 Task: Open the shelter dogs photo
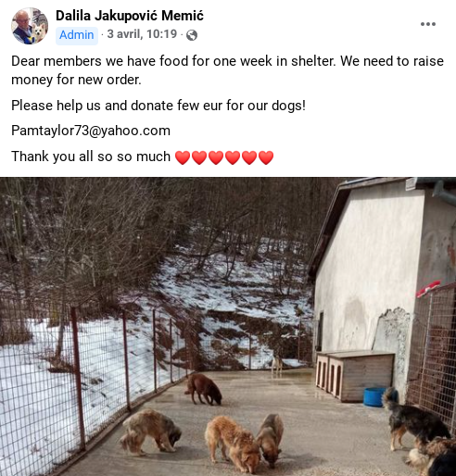228,326
